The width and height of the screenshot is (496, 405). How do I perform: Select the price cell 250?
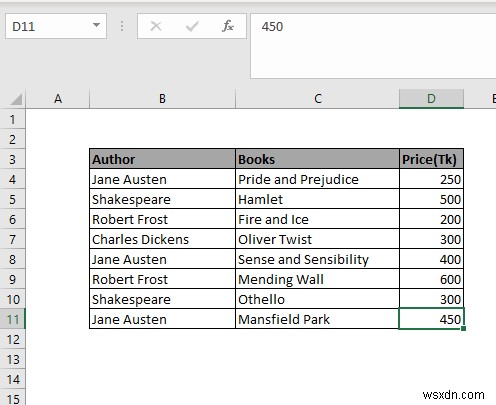431,179
